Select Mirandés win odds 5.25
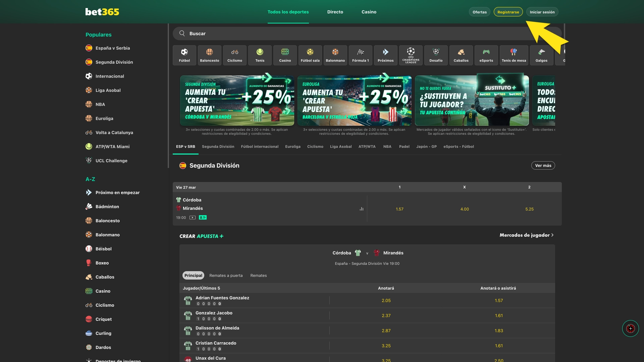 (529, 209)
